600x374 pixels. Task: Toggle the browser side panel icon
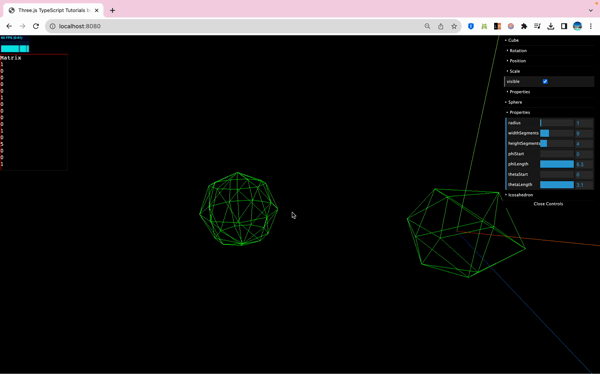coord(564,26)
